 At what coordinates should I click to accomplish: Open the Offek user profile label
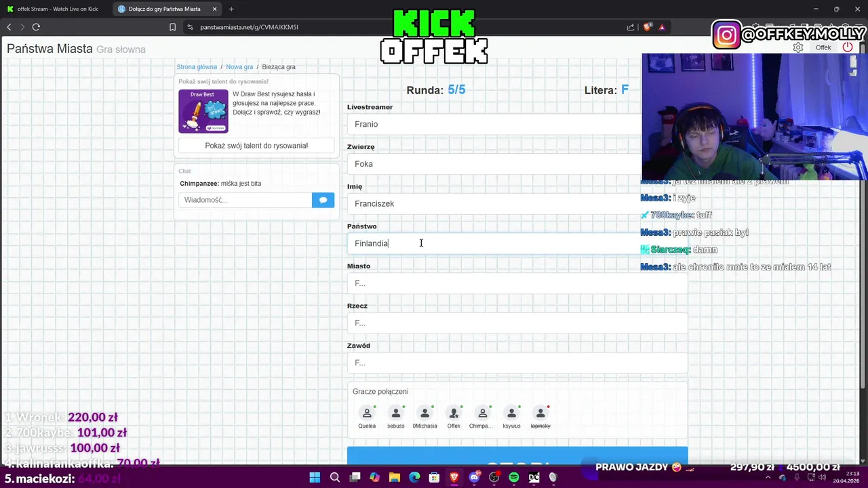tap(823, 47)
